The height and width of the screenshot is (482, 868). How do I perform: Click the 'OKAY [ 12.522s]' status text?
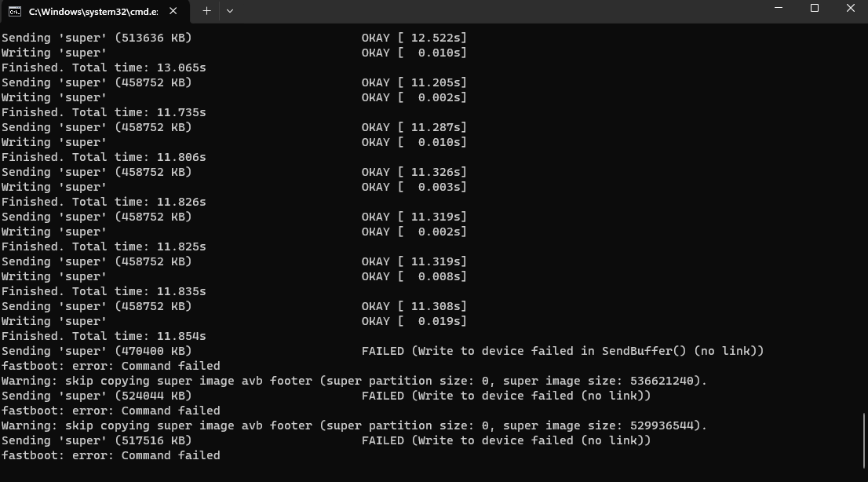tap(414, 38)
